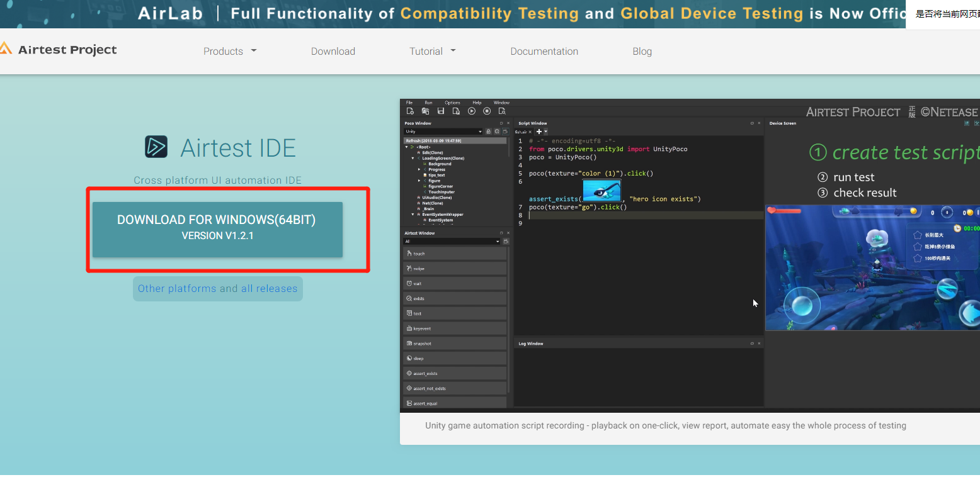The height and width of the screenshot is (487, 980).
Task: Click the Save As toolbar icon
Action: (456, 111)
